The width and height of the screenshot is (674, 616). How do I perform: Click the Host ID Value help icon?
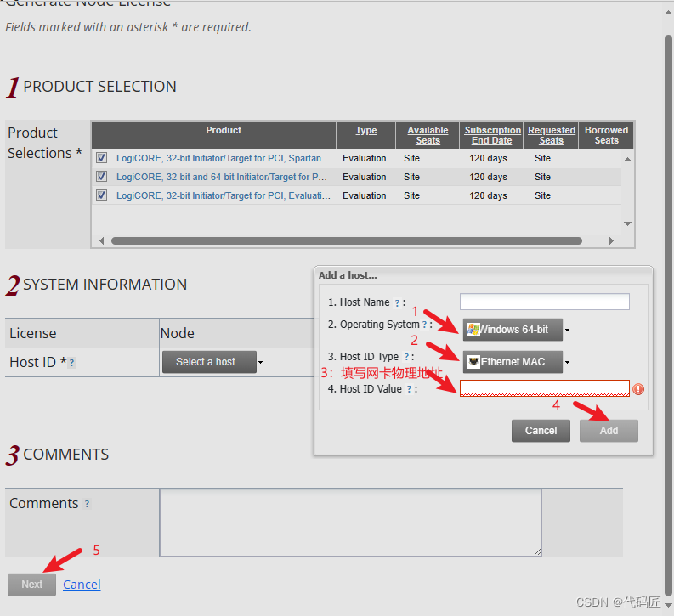(x=409, y=389)
